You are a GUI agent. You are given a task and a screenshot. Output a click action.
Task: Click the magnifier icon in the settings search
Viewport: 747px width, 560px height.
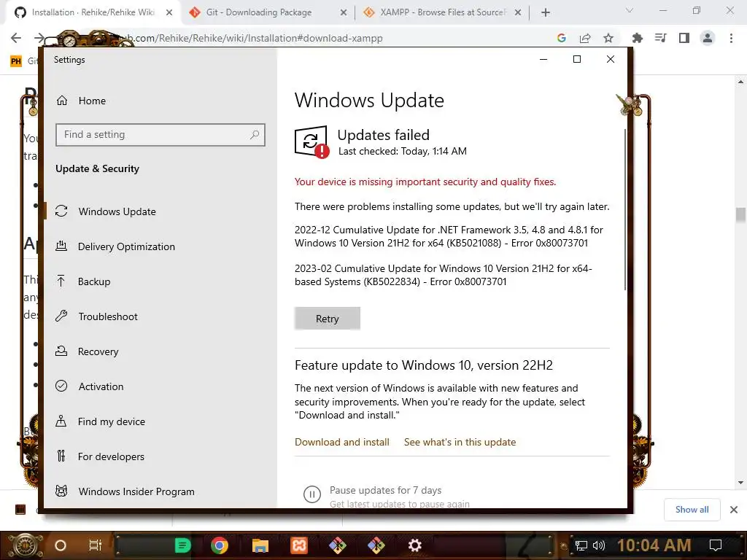tap(255, 135)
